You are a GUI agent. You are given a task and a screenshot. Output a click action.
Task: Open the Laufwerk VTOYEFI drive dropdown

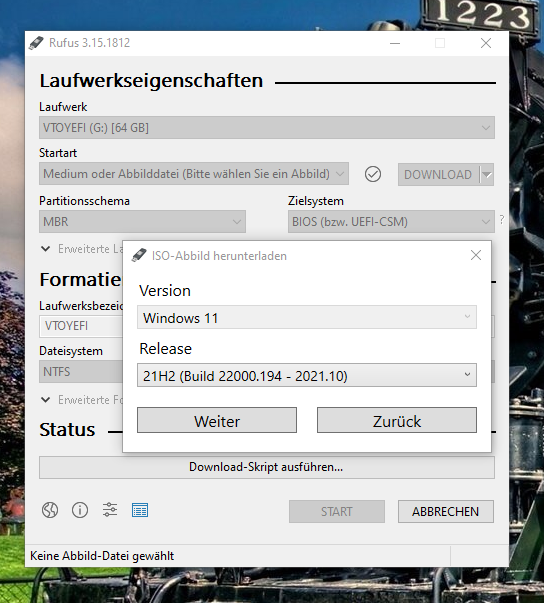pos(267,128)
